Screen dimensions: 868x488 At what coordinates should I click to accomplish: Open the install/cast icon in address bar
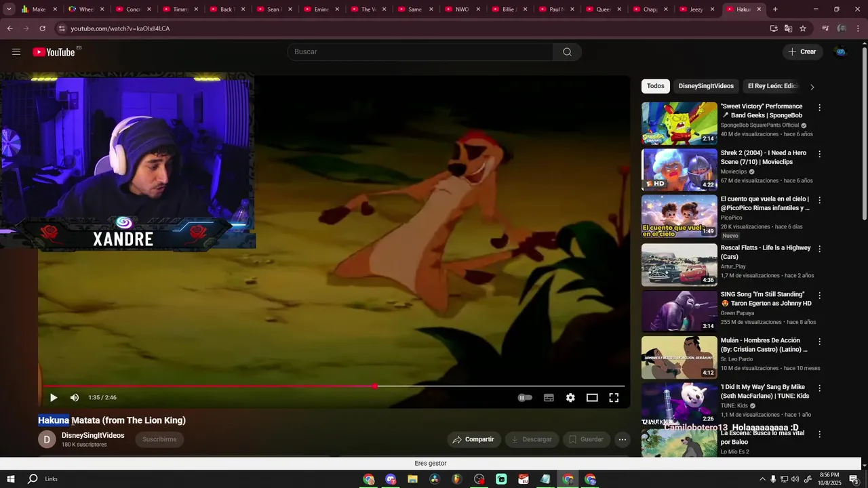pyautogui.click(x=774, y=28)
